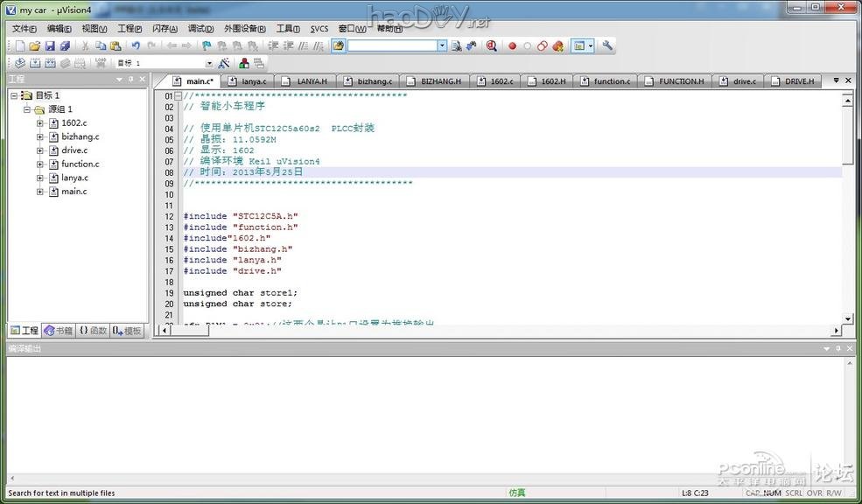Open Target Options magic wand icon
862x504 pixels.
tap(224, 63)
